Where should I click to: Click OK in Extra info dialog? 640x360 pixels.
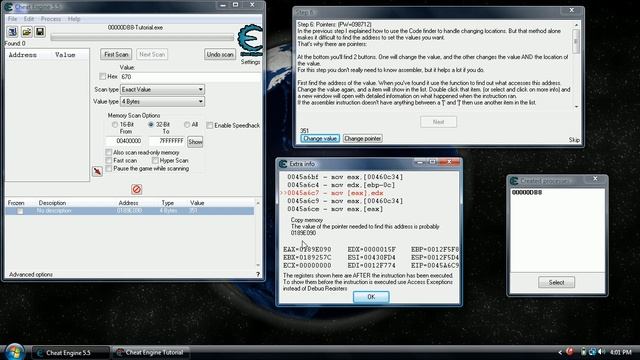[371, 297]
